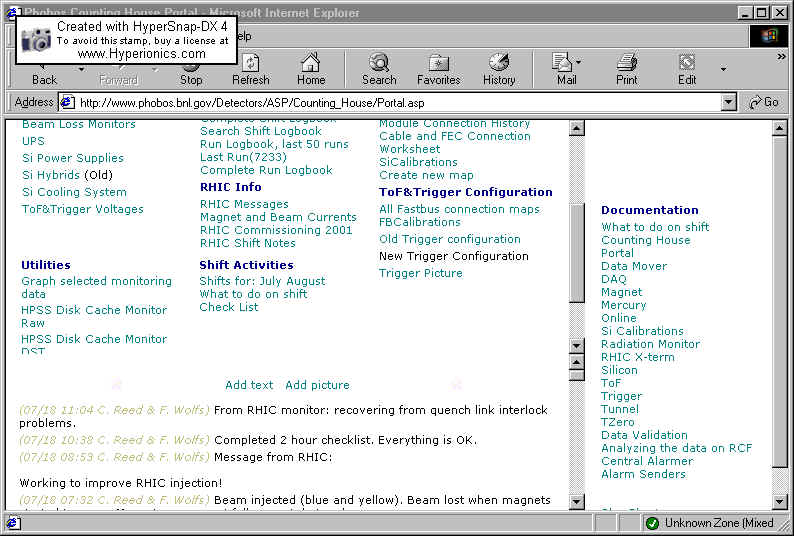
Task: Open RHIC Shift Notes link
Action: 248,243
